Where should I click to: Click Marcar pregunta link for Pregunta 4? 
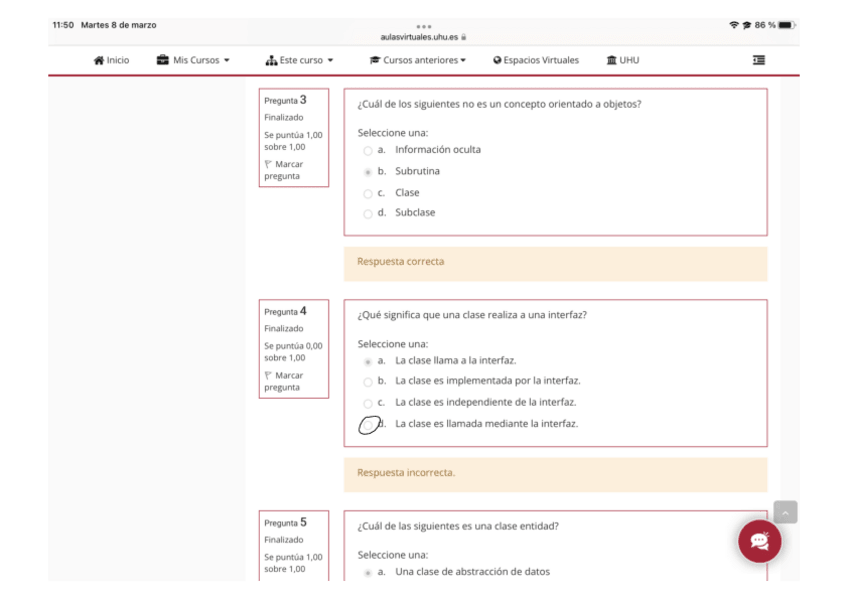click(x=284, y=381)
